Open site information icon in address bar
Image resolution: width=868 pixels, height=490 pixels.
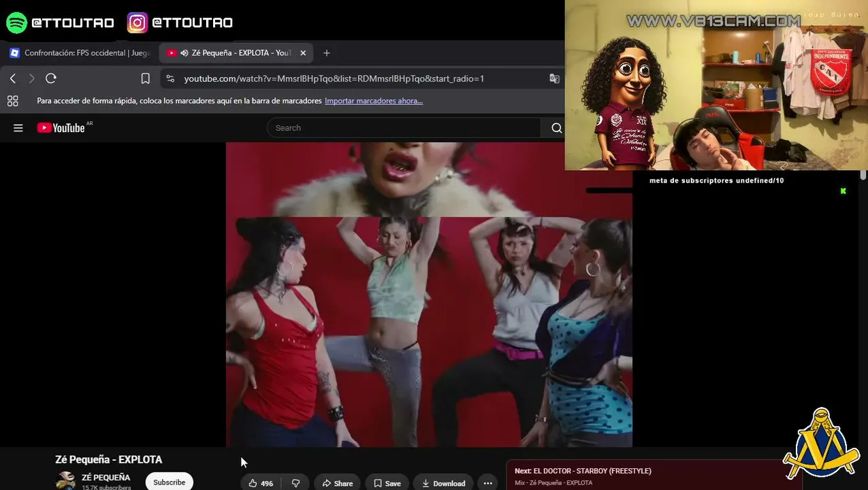coord(170,78)
